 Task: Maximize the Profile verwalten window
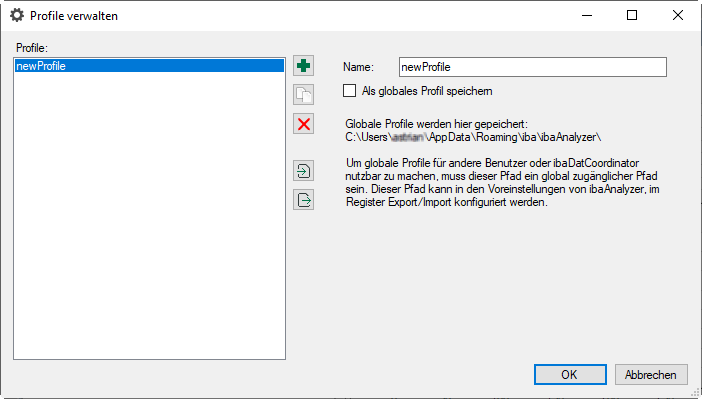pos(632,15)
